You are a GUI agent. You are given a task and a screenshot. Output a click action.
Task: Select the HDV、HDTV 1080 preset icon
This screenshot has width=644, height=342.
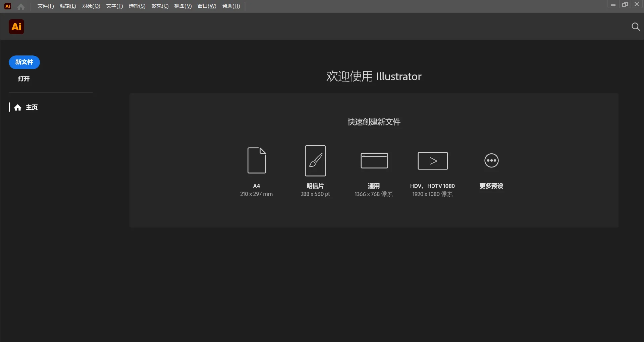(x=432, y=161)
